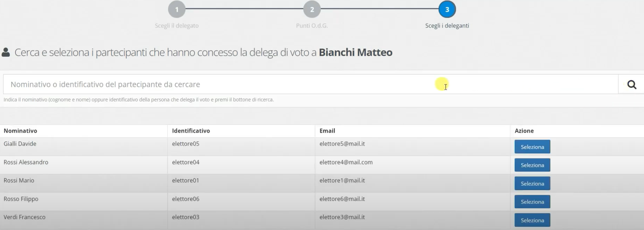Screen dimensions: 644x230
Task: Open the 'Punti O.d.G.' step
Action: coord(312,25)
